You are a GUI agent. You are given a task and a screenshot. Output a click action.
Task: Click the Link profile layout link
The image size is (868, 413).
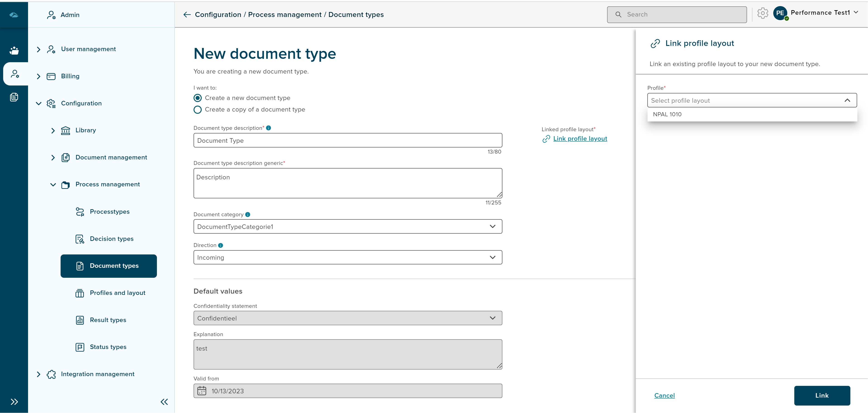pos(580,139)
